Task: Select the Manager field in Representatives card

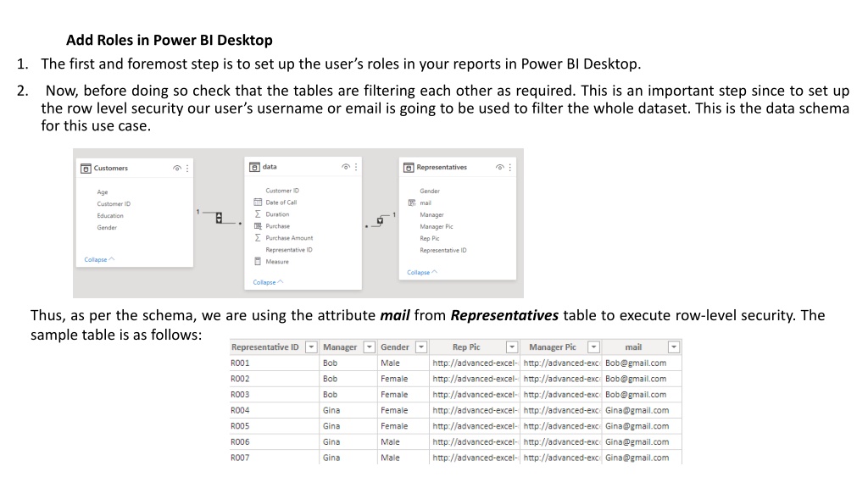Action: [431, 214]
